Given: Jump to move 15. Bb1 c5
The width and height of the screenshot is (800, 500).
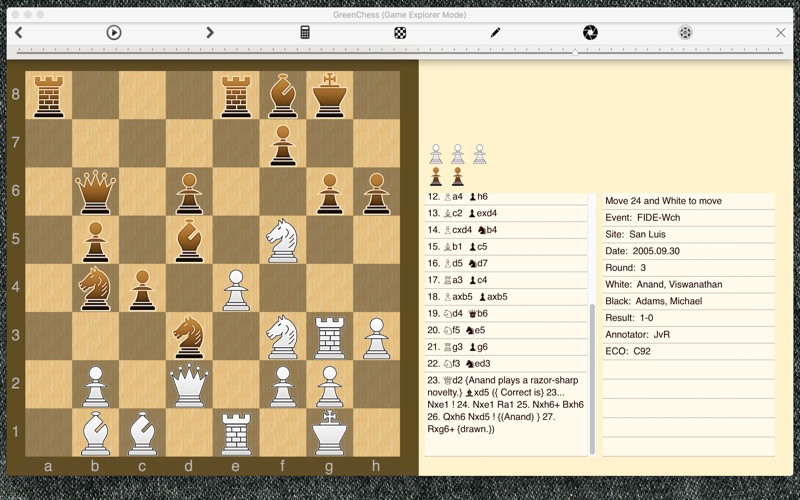Looking at the screenshot, I should tap(506, 247).
